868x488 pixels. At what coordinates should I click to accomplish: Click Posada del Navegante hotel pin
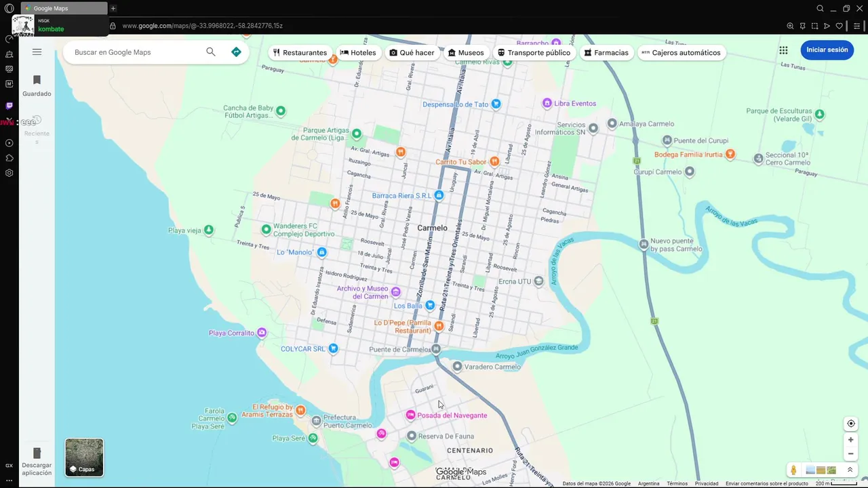click(410, 415)
